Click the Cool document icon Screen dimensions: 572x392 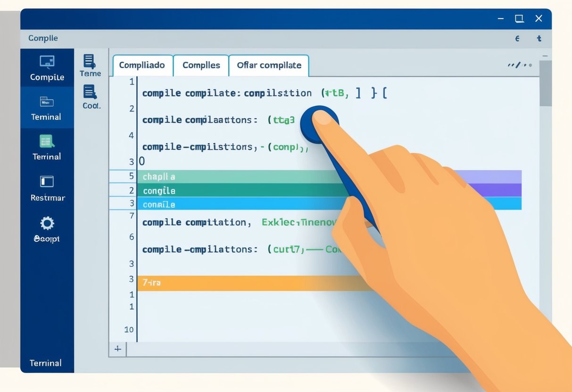(90, 92)
